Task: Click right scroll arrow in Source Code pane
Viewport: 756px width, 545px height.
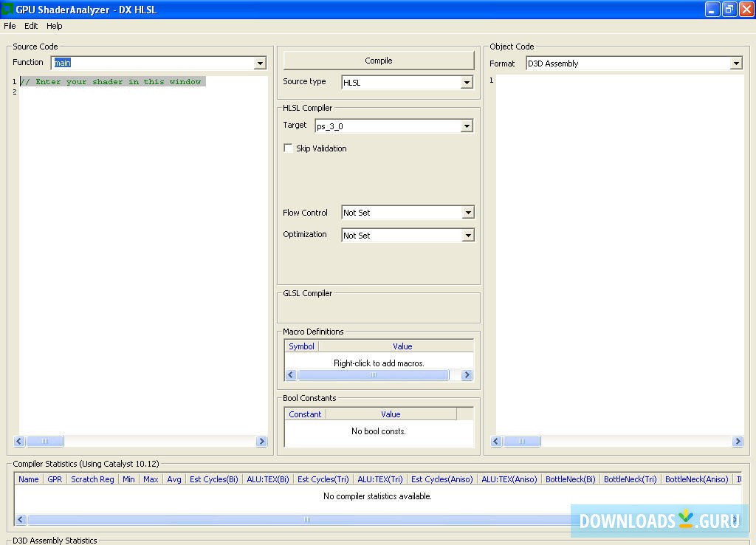Action: coord(261,442)
